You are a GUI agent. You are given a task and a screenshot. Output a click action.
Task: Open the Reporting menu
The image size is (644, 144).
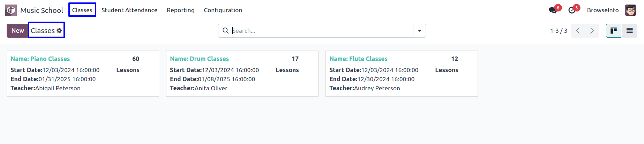181,10
